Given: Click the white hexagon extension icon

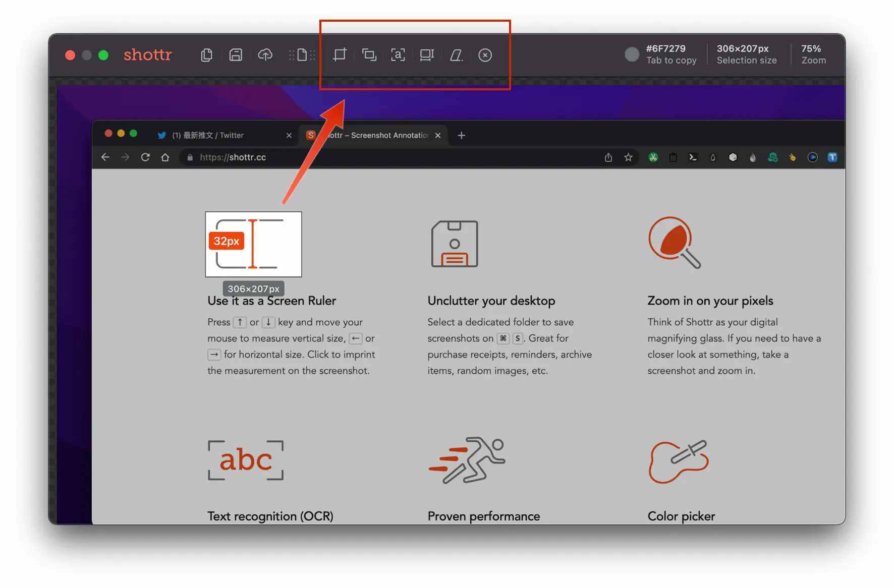Looking at the screenshot, I should [x=733, y=157].
